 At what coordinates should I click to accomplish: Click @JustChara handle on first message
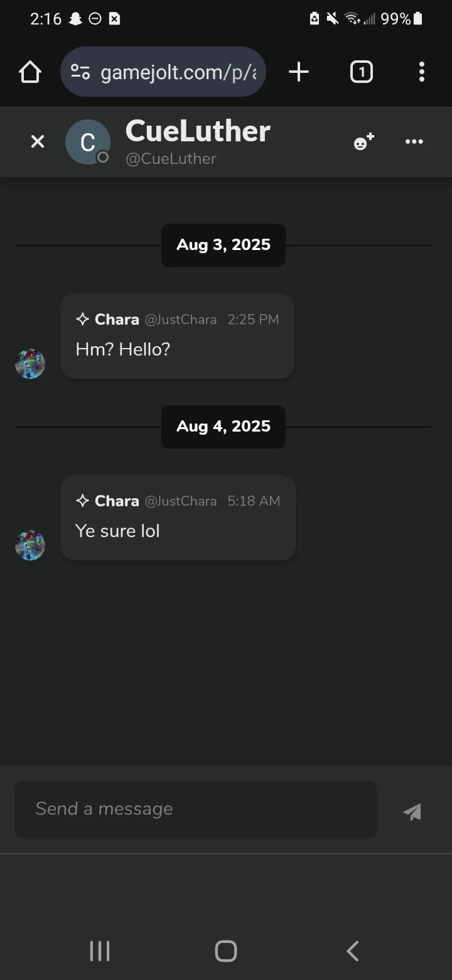click(181, 320)
